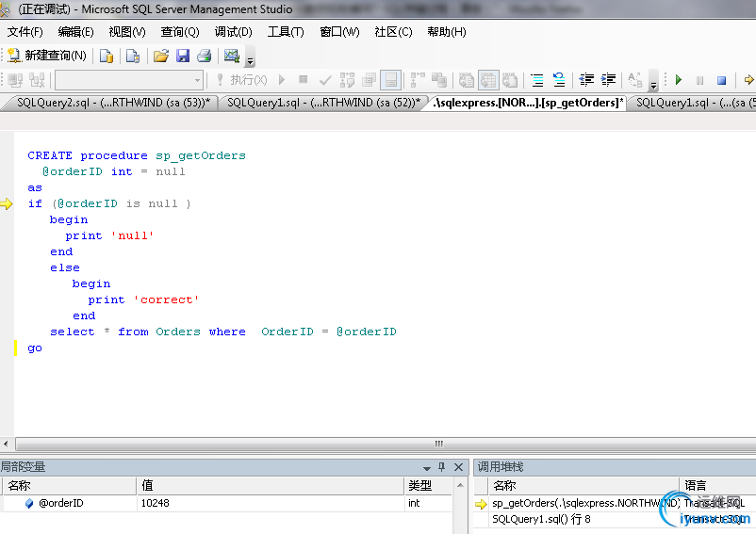
Task: Click the Cancel Executing Query square icon
Action: [x=304, y=79]
